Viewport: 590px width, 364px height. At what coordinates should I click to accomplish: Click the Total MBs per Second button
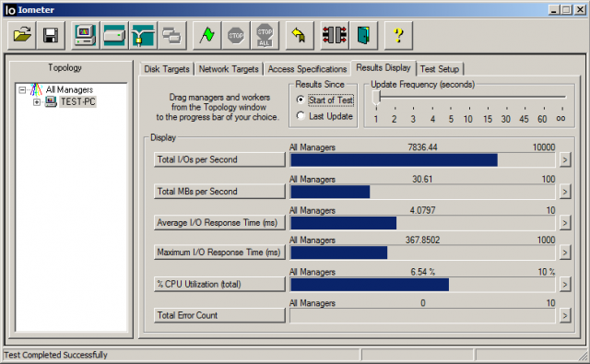pyautogui.click(x=219, y=192)
